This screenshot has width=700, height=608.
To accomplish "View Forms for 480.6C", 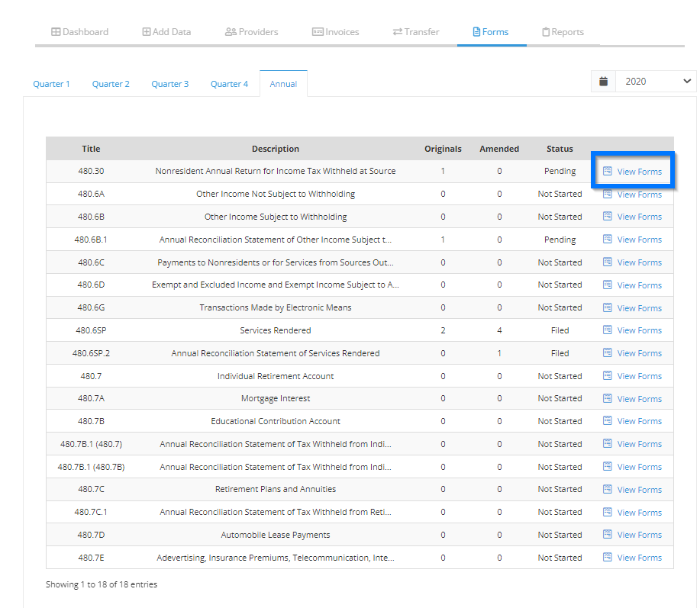I will pyautogui.click(x=632, y=262).
